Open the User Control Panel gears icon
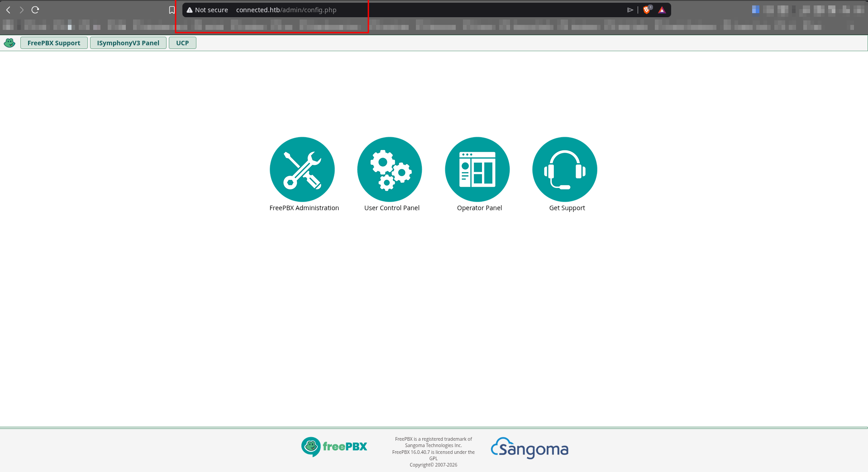868x472 pixels. point(390,169)
